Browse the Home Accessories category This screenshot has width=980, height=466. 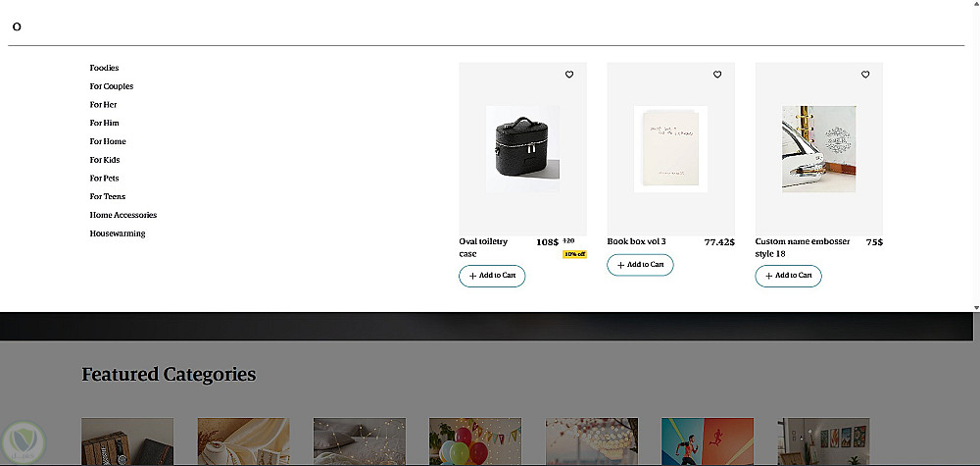click(123, 215)
